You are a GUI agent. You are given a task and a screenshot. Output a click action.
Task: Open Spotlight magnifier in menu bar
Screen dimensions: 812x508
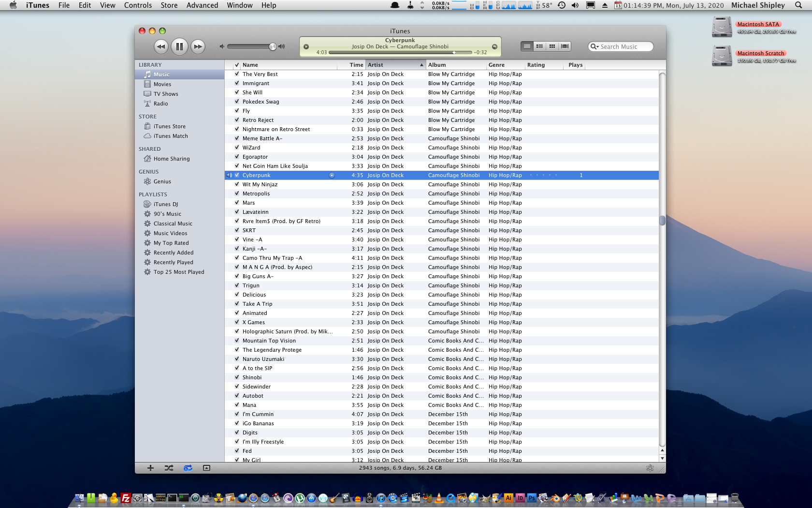(798, 5)
